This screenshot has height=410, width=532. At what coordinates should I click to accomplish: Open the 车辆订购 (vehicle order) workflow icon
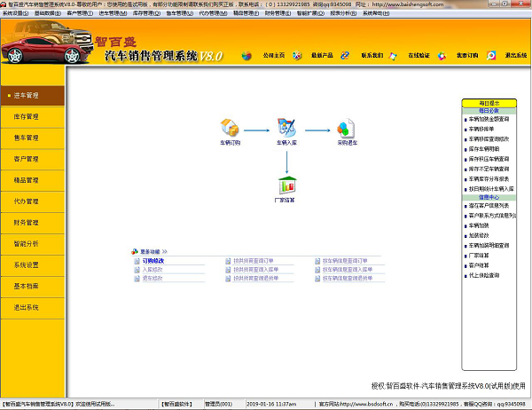230,128
